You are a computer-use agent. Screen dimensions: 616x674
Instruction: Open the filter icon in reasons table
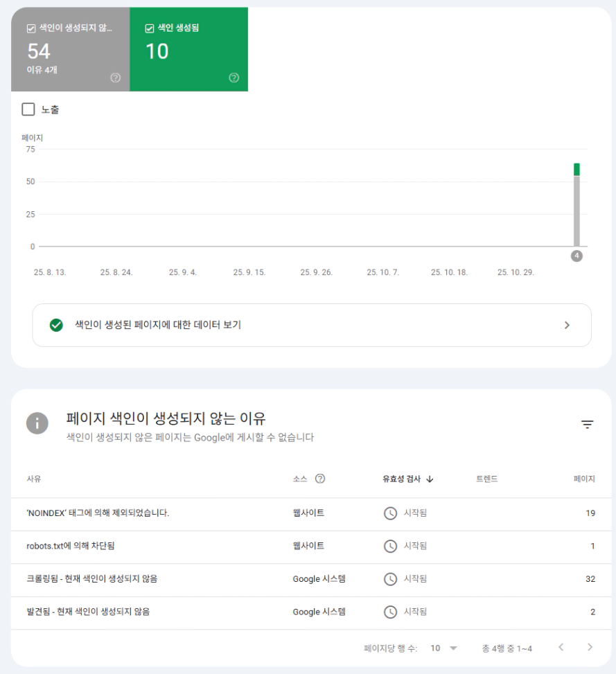tap(588, 425)
